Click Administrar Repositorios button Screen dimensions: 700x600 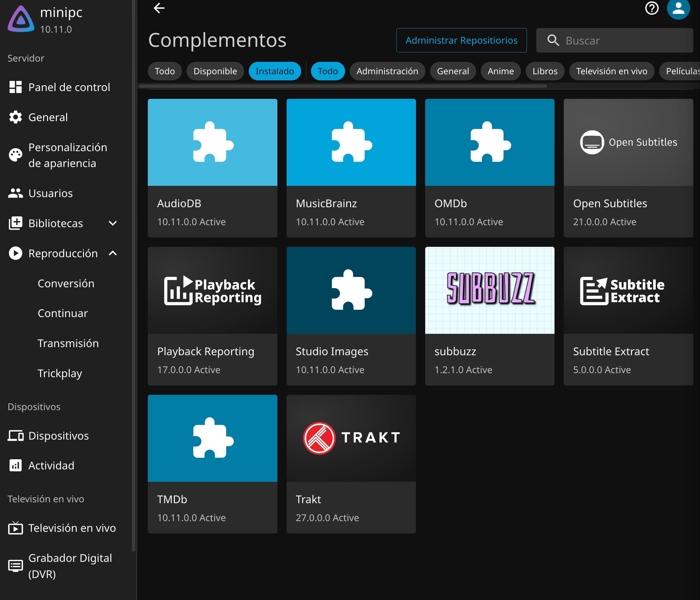[x=461, y=40]
